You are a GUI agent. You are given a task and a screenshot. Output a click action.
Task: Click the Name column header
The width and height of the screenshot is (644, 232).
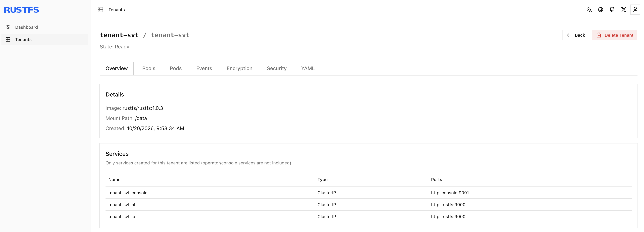(x=115, y=179)
